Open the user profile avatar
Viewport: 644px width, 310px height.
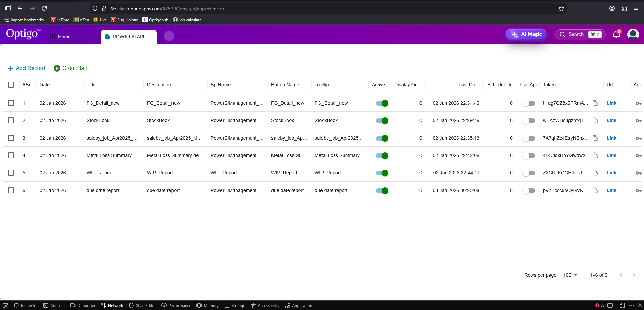[633, 34]
